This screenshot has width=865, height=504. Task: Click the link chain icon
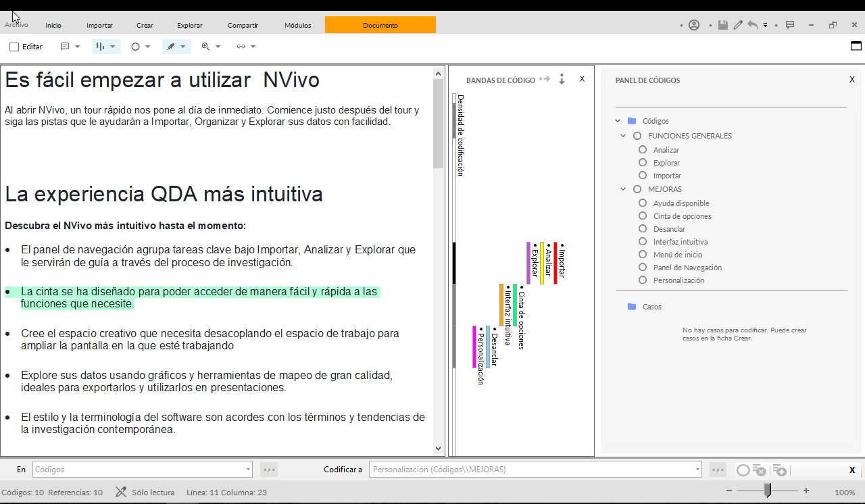pos(241,47)
